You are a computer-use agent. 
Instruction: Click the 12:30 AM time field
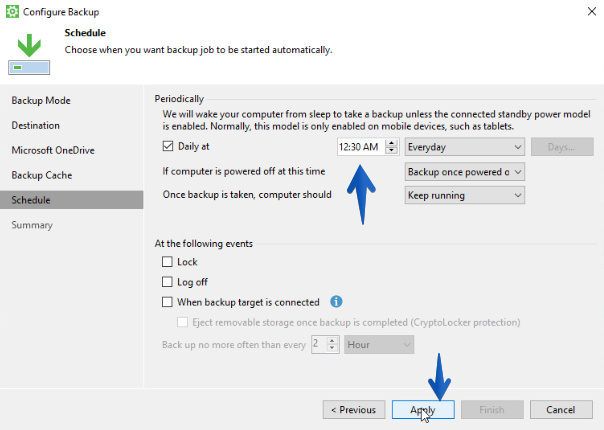[x=361, y=147]
